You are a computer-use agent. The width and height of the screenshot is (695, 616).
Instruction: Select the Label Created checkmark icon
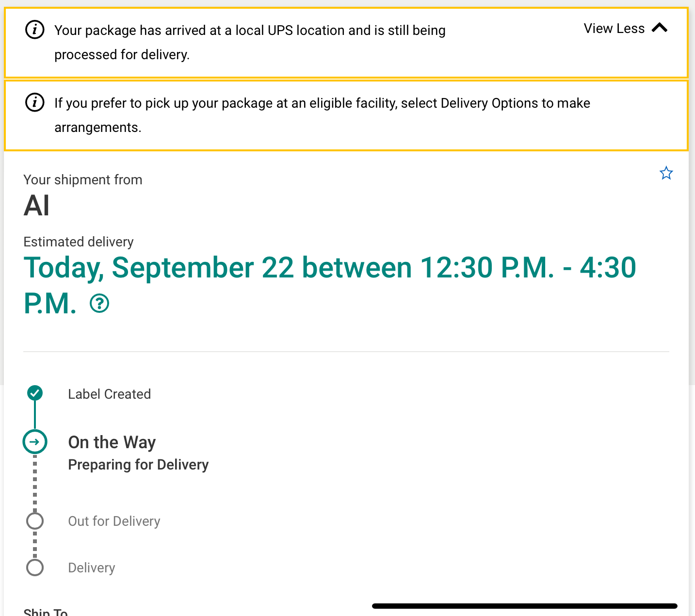click(x=35, y=393)
